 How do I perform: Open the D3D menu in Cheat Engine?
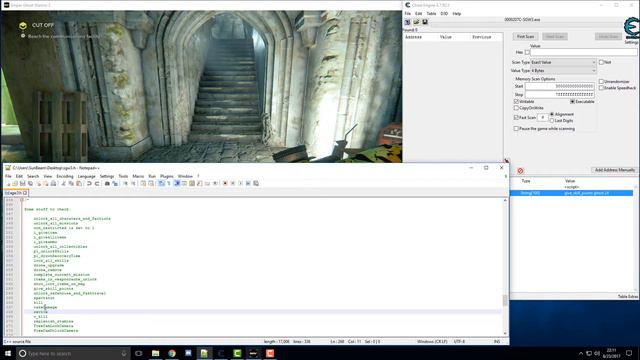[444, 13]
